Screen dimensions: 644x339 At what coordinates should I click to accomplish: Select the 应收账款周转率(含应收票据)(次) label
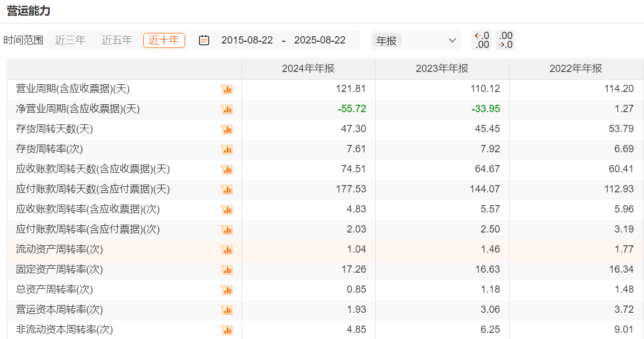(x=88, y=209)
